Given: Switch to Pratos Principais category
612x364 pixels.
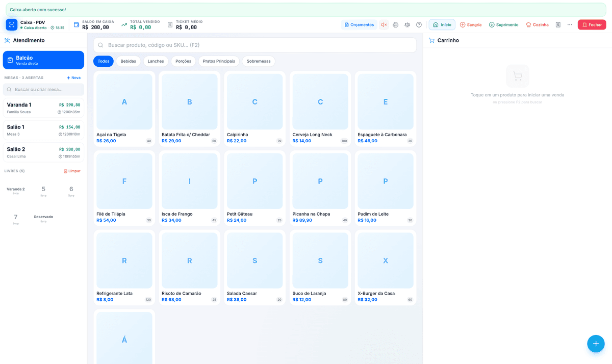Looking at the screenshot, I should pos(219,61).
